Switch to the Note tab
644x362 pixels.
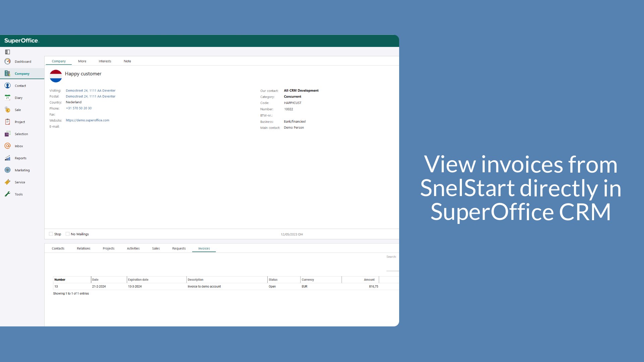point(127,61)
